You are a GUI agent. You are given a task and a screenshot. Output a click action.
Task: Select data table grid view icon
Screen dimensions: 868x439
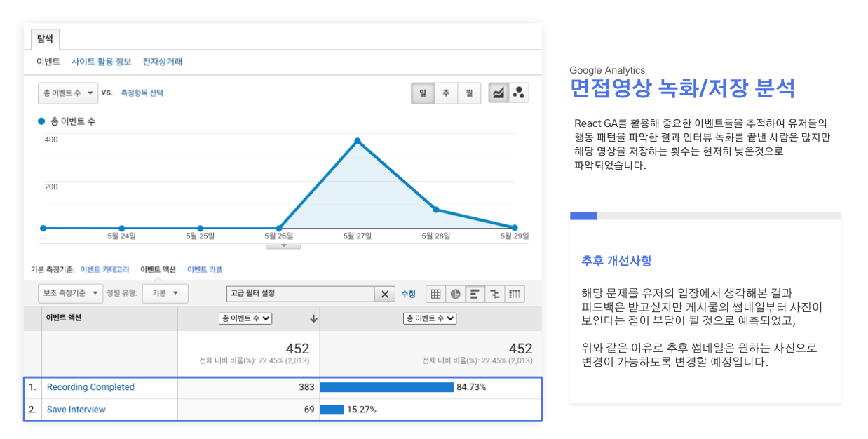click(435, 294)
